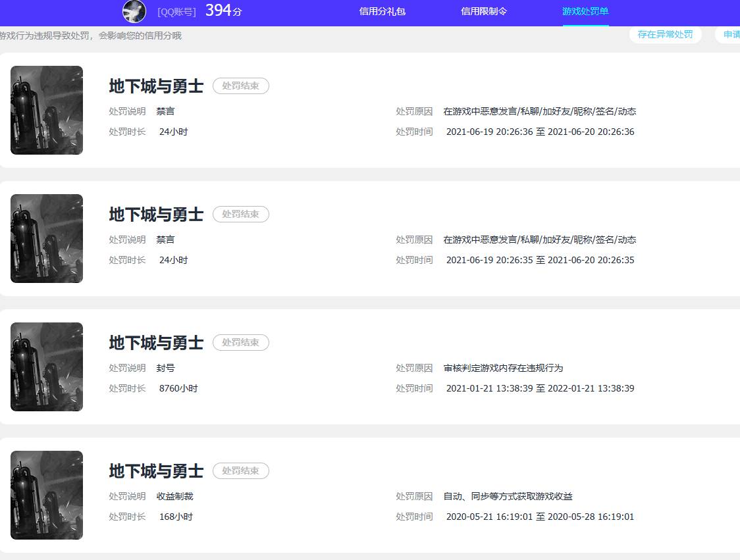
Task: Click the 存在异常处罚 button
Action: pos(666,35)
